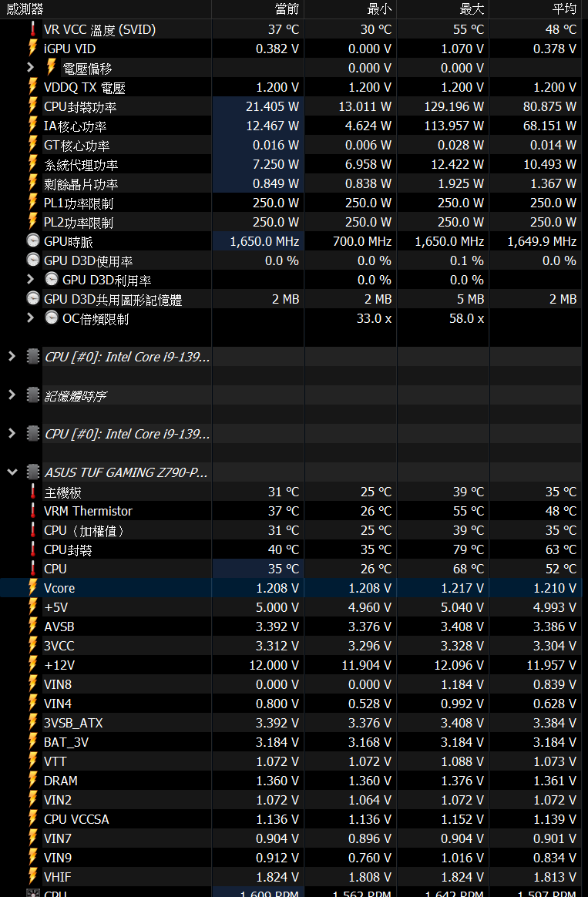
Task: Click the clock icon beside GPU時脈
Action: click(33, 241)
